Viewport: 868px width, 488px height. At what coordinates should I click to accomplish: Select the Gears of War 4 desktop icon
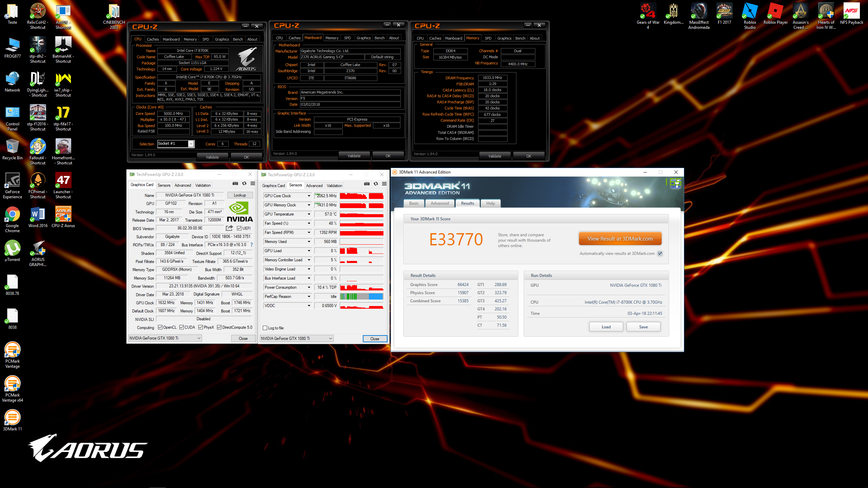(648, 16)
